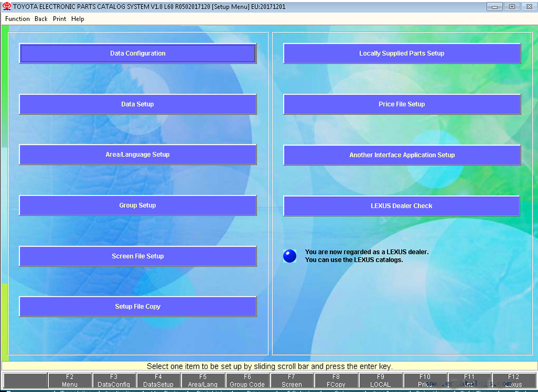Click the F9 LOCAL function key
The image size is (538, 392).
coord(380,380)
